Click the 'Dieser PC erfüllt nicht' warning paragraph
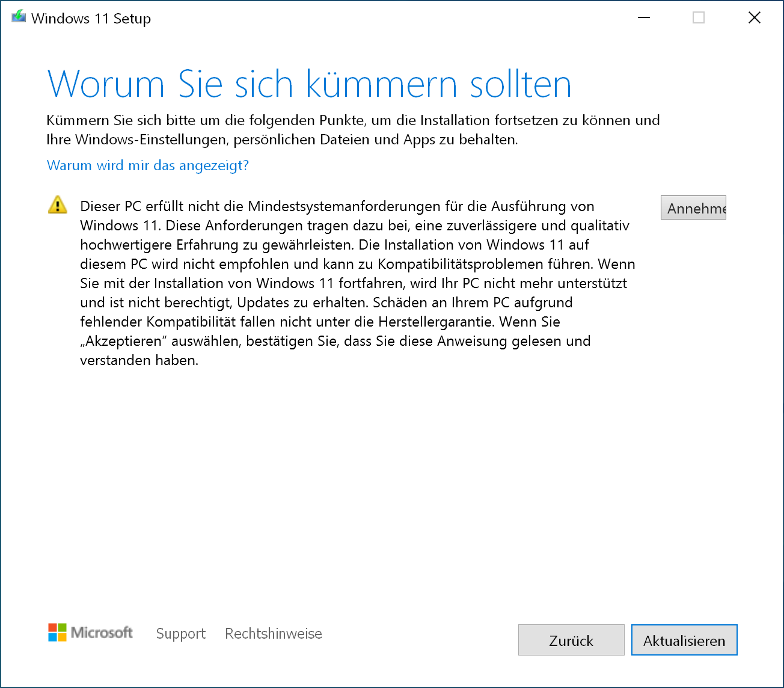This screenshot has height=688, width=784. pyautogui.click(x=358, y=283)
